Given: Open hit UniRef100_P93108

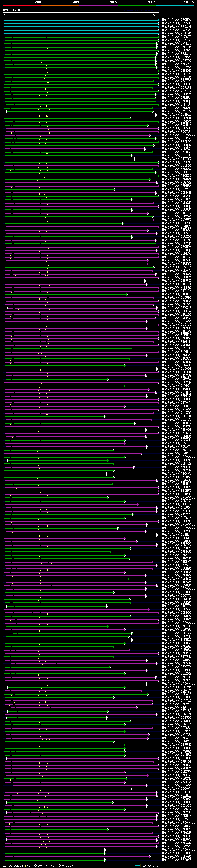Looking at the screenshot, I should (177, 30).
